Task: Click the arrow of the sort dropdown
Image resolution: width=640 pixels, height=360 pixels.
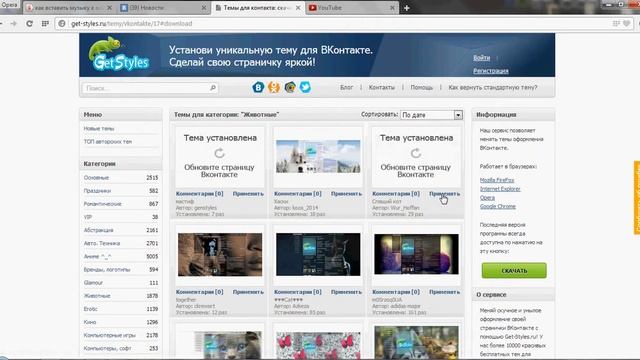Action: pos(458,115)
